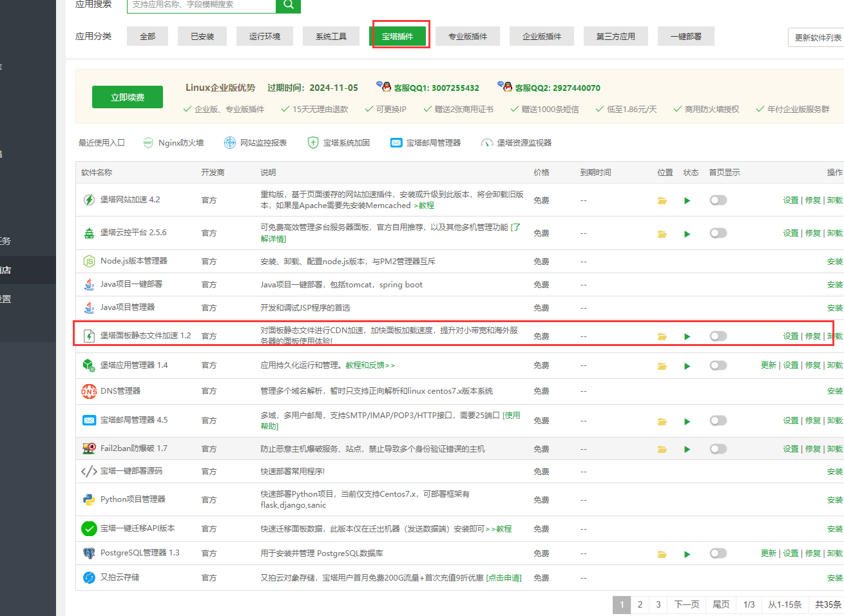This screenshot has height=616, width=844.
Task: Click the green start icon for Fail2ban防爆破
Action: click(687, 448)
